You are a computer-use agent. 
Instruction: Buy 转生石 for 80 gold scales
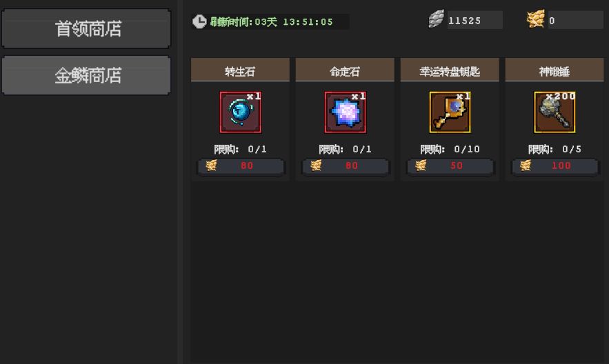(241, 166)
